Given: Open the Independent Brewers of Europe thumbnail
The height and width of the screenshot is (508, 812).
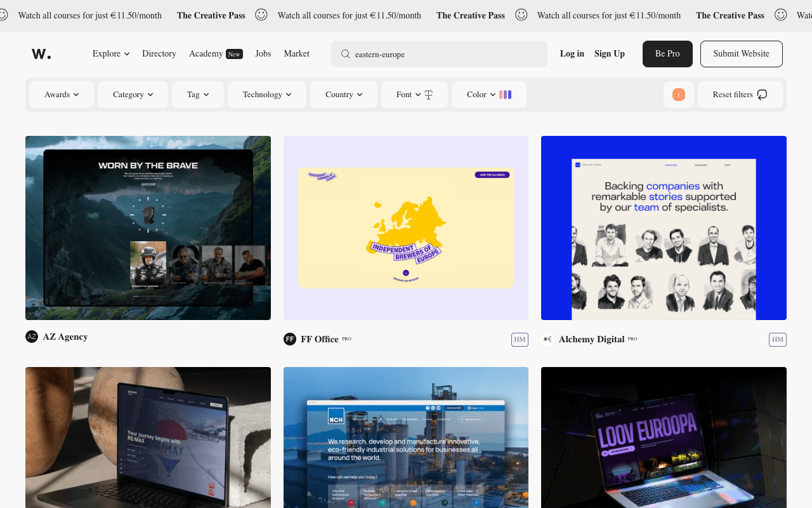Looking at the screenshot, I should (x=406, y=228).
